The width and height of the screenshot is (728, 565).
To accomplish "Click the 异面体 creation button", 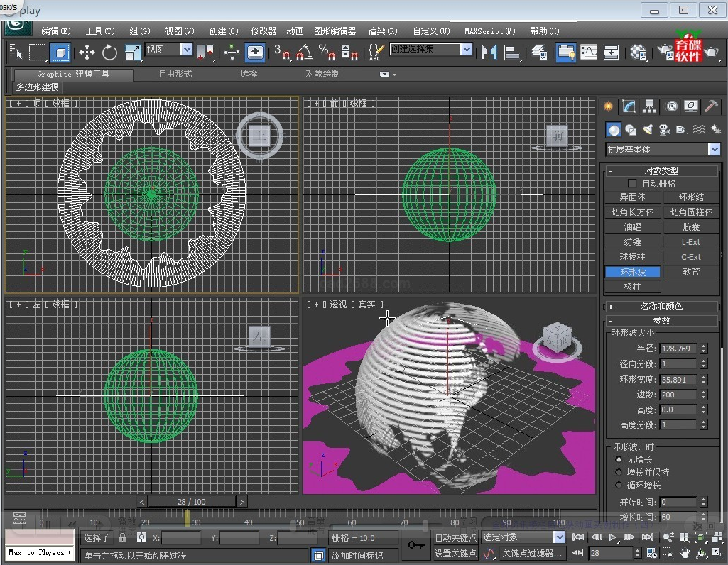I will pos(632,197).
